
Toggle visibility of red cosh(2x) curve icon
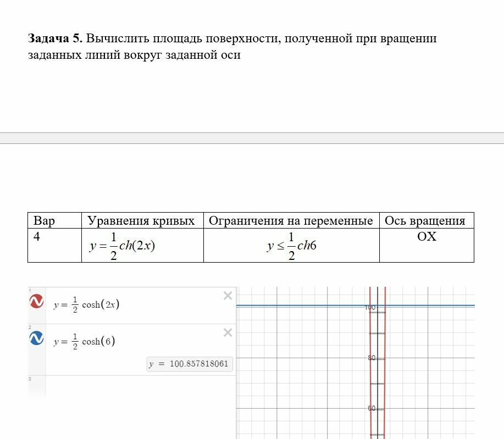(x=36, y=301)
